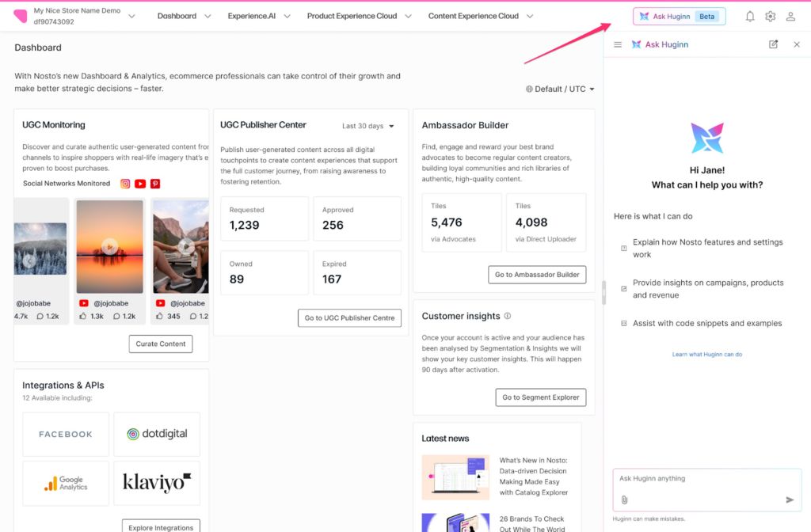The image size is (811, 532).
Task: Open settings via the gear icon
Action: pyautogui.click(x=771, y=17)
